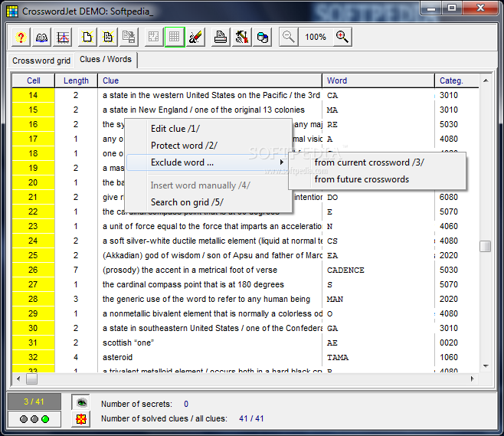The image size is (504, 436).
Task: Open settings hammer and tools icon
Action: [241, 38]
